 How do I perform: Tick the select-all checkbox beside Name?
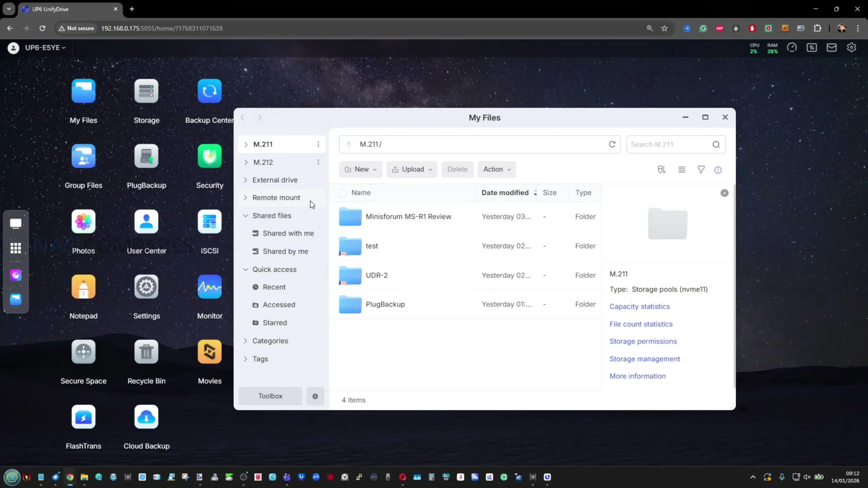(342, 193)
